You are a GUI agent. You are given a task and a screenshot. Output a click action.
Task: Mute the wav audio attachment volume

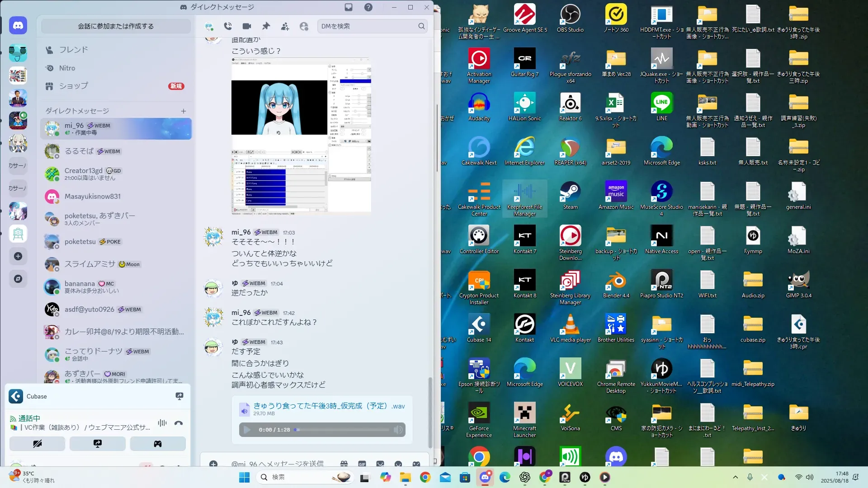tap(398, 430)
